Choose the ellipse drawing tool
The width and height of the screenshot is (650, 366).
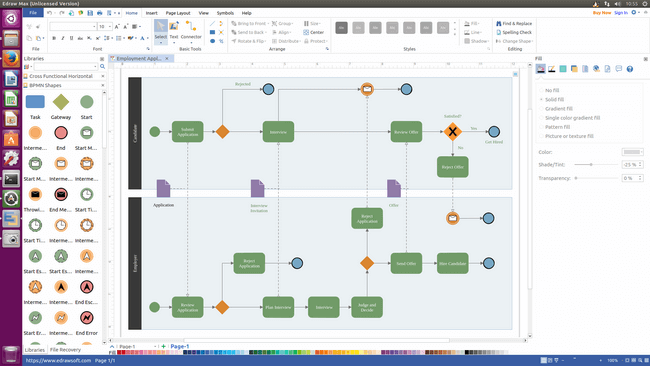coord(212,41)
